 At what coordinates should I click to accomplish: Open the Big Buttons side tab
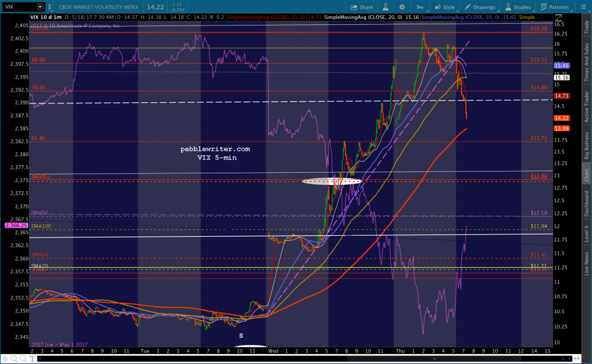pos(587,146)
